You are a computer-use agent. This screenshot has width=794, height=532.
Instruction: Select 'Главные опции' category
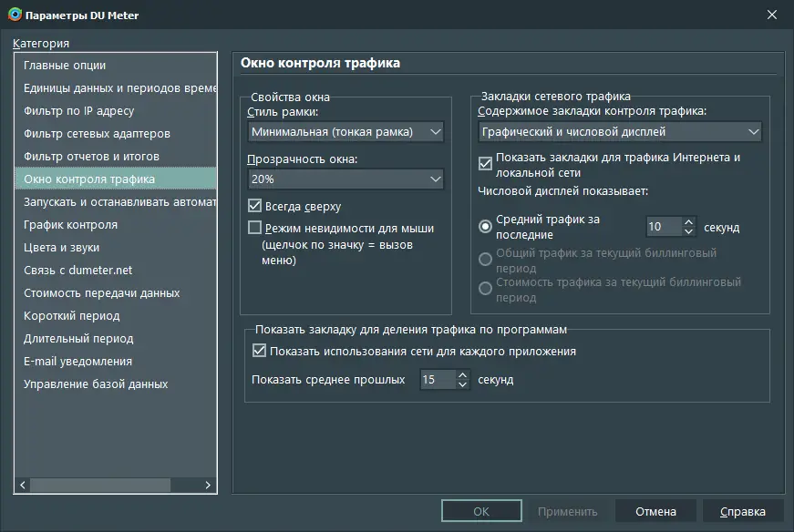[x=65, y=66]
